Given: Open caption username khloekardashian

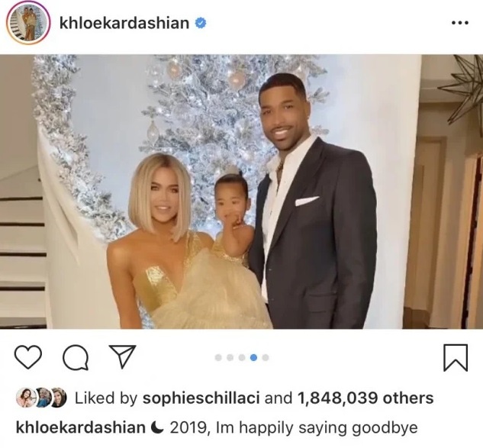Looking at the screenshot, I should point(80,427).
